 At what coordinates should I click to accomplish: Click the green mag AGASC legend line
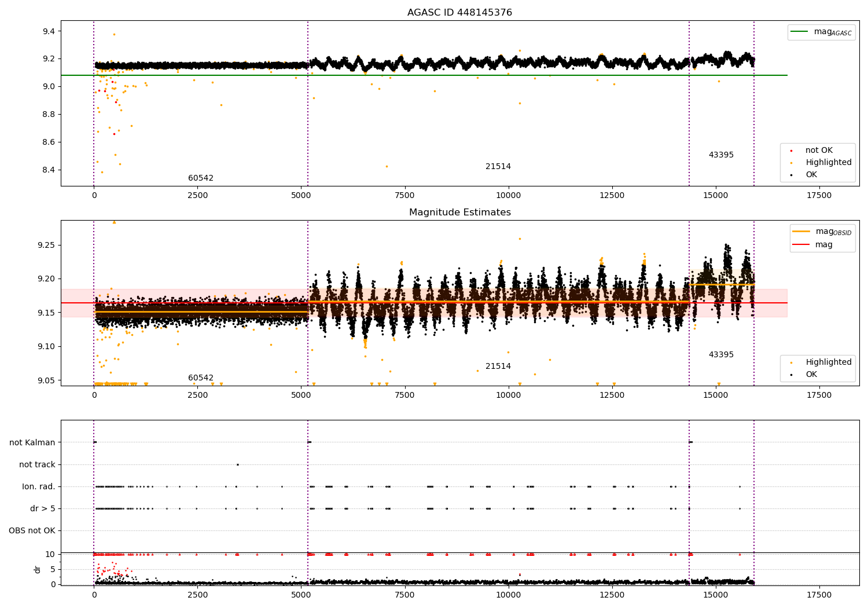tap(800, 32)
